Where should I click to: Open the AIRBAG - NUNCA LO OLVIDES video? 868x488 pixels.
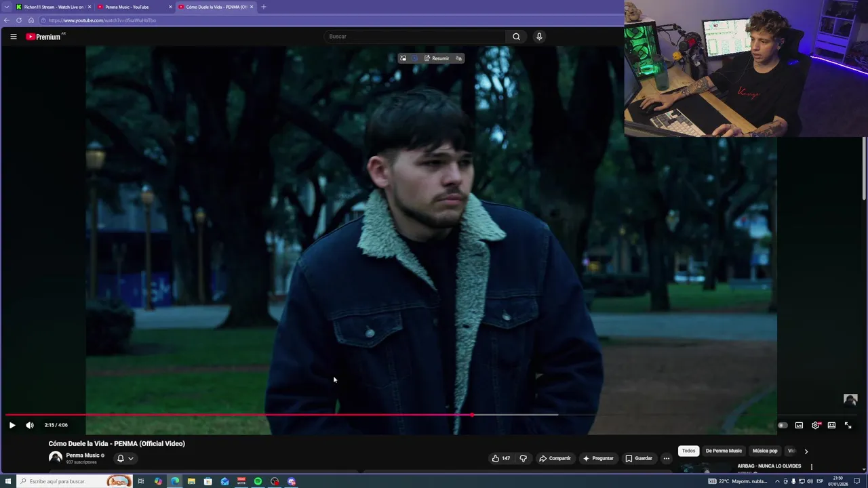[769, 466]
